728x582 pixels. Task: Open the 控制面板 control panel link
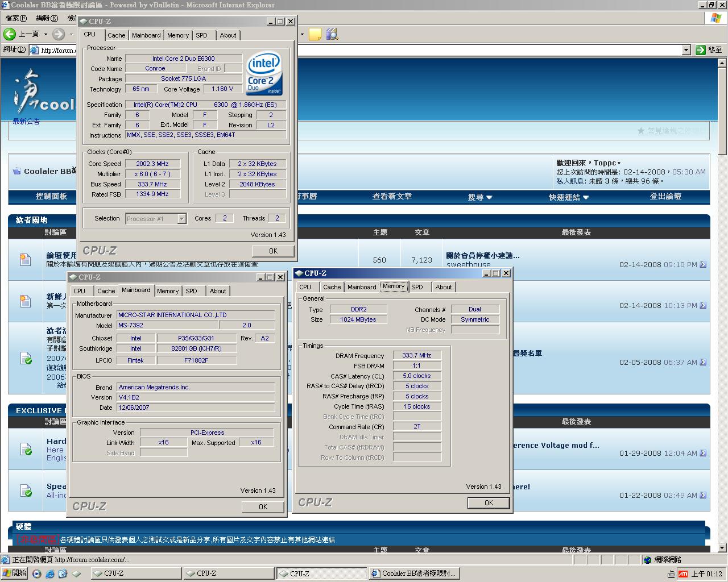[51, 197]
